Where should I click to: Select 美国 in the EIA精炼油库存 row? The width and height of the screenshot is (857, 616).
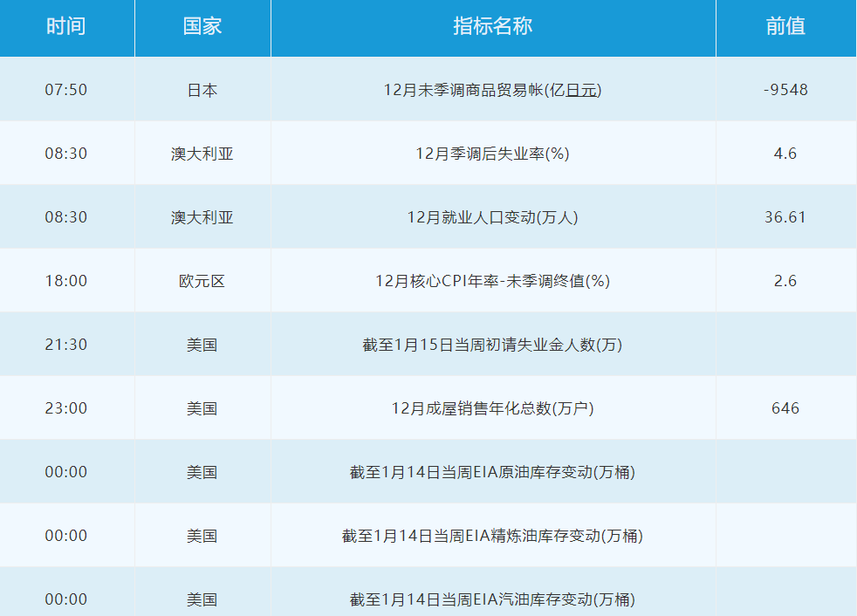point(202,536)
